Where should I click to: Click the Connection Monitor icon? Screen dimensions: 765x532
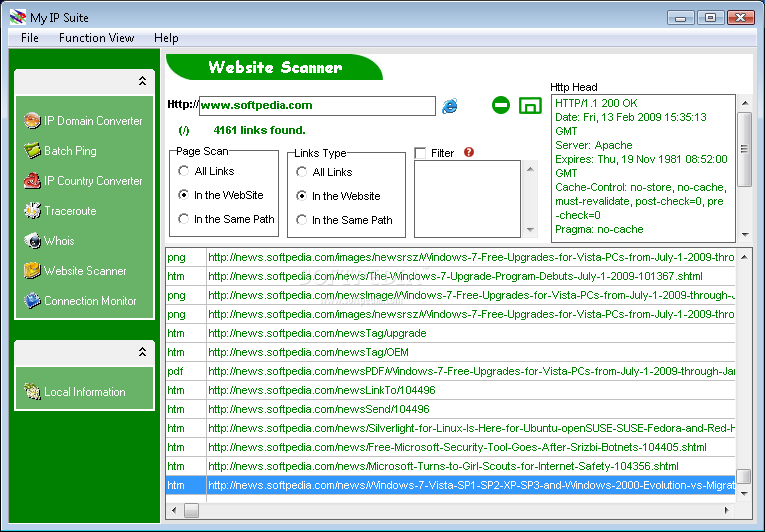tap(32, 301)
